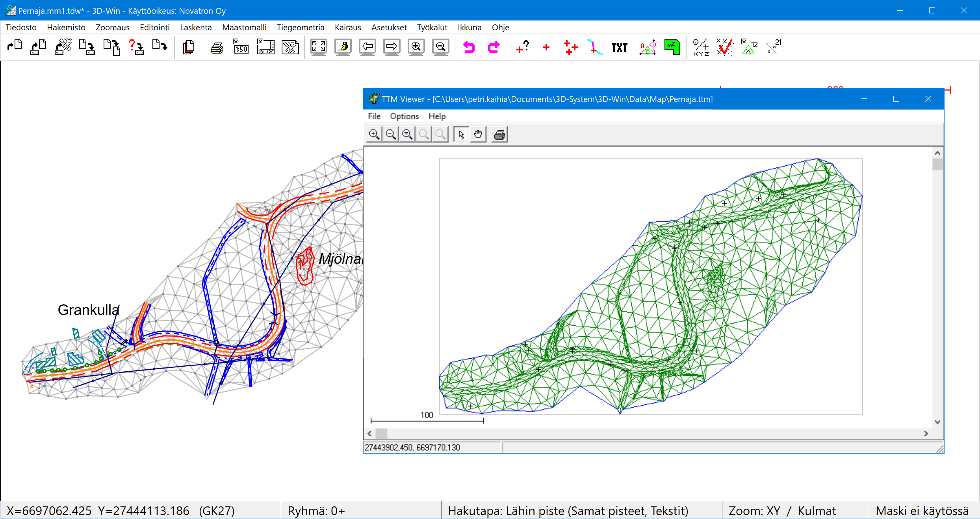
Task: Open the angle triangle measurement tool
Action: tap(648, 47)
